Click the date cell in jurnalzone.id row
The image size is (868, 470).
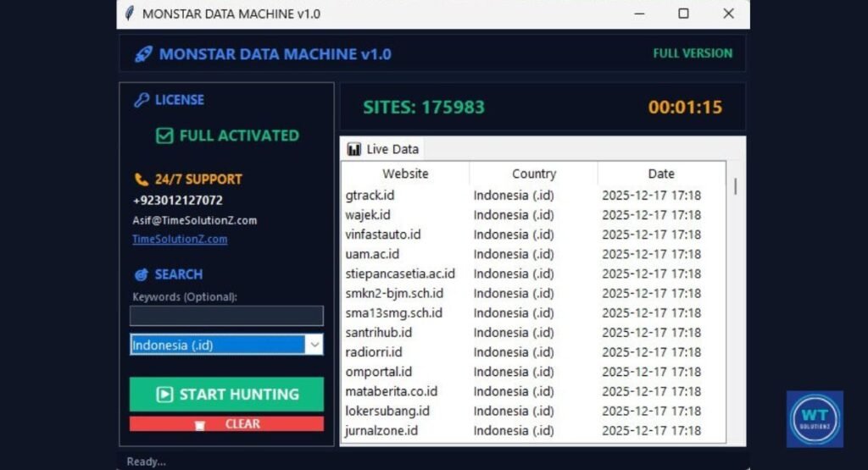tap(652, 431)
